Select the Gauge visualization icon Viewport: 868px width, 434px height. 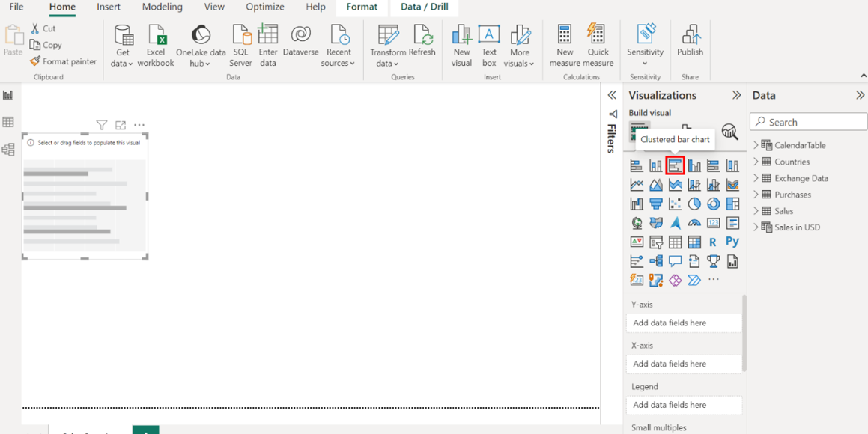tap(694, 223)
